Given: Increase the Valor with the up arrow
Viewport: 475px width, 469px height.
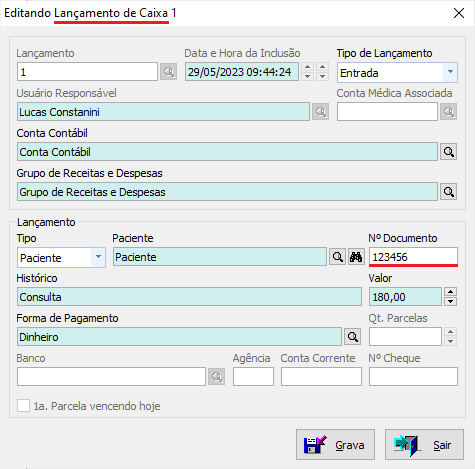Looking at the screenshot, I should click(450, 292).
